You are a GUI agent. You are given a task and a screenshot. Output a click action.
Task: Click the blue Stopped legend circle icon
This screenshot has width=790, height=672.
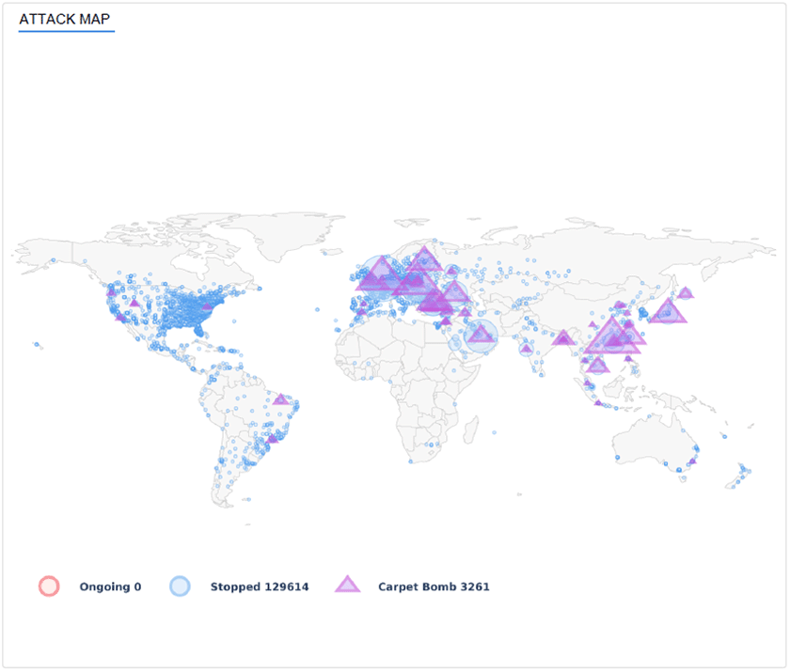180,586
